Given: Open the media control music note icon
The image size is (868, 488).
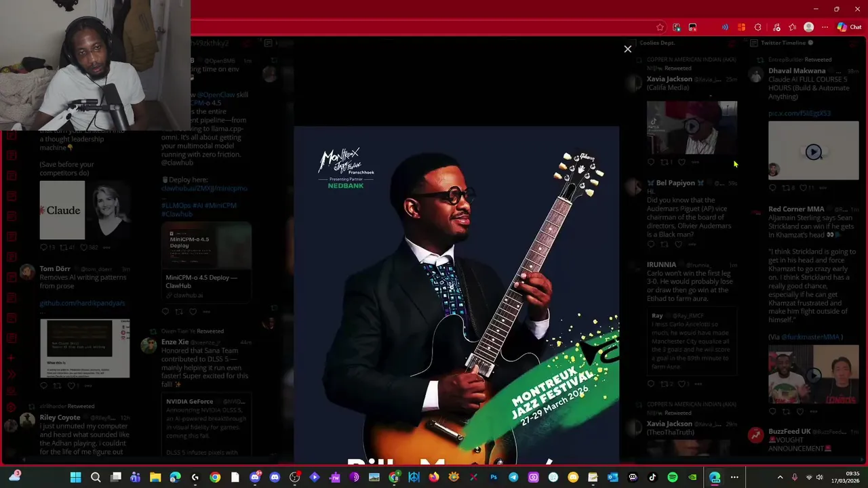Looking at the screenshot, I should pyautogui.click(x=776, y=27).
